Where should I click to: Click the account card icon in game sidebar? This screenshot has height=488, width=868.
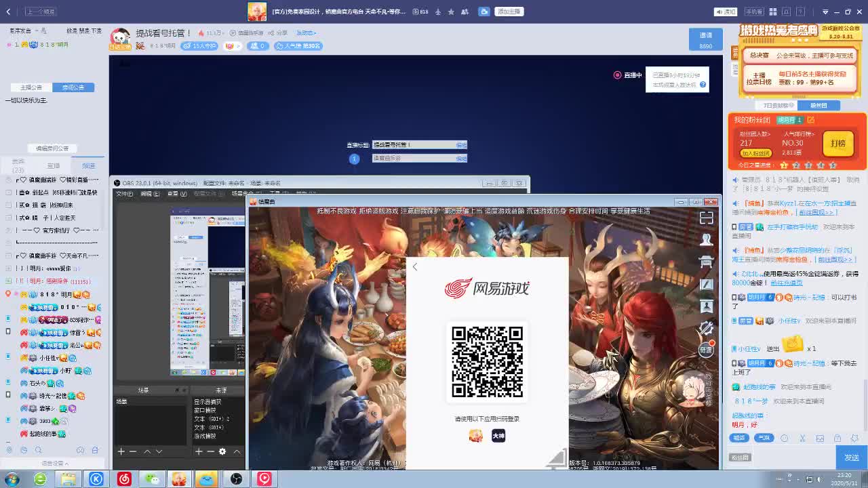point(707,306)
